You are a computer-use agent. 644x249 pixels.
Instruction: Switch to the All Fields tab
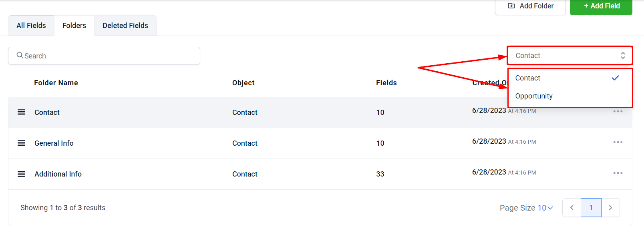pyautogui.click(x=31, y=26)
